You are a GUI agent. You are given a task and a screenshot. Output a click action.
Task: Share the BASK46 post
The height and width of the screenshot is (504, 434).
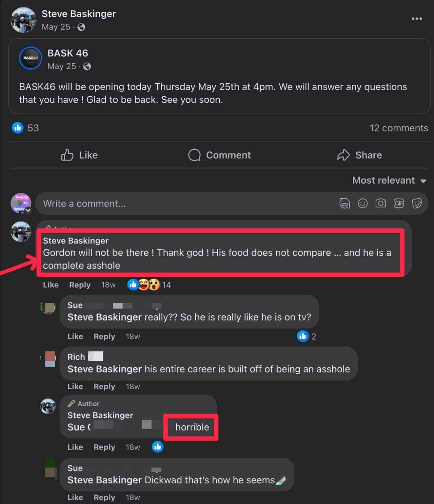pyautogui.click(x=360, y=155)
